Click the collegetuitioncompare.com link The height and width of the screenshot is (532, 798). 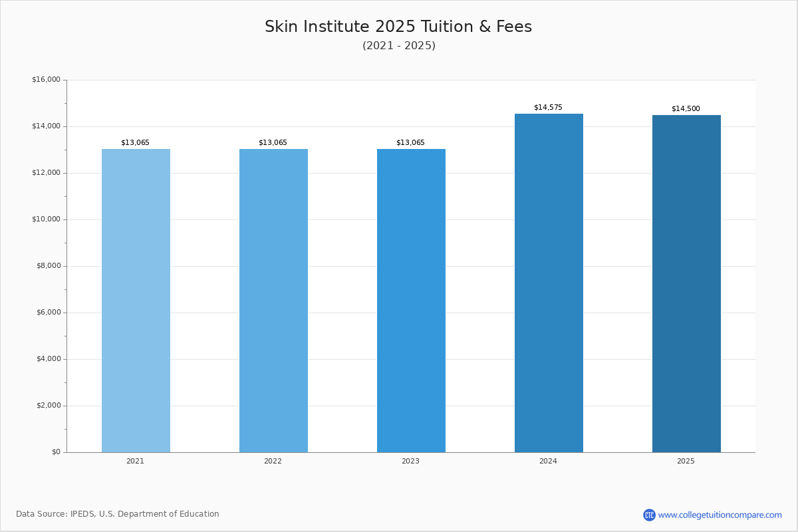[x=720, y=515]
